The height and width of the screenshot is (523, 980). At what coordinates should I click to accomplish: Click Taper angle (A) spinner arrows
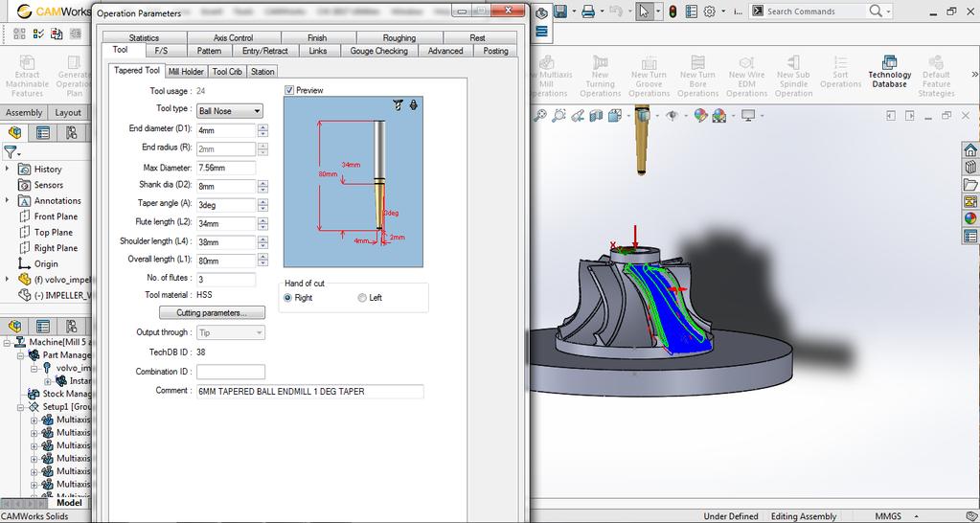[262, 205]
